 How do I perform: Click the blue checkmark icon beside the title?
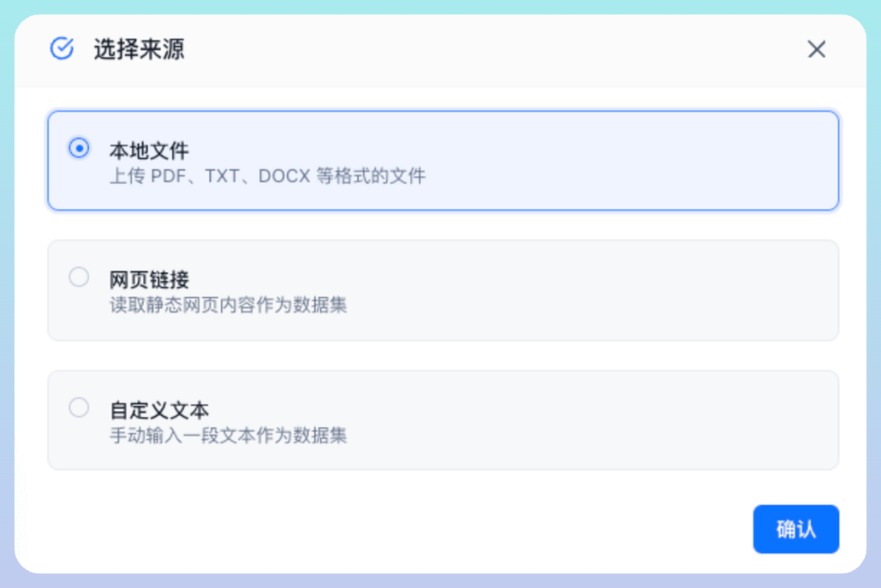61,49
